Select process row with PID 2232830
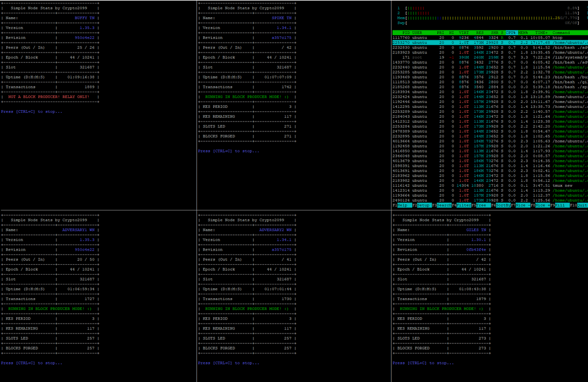This screenshot has height=382, width=588. [x=490, y=48]
